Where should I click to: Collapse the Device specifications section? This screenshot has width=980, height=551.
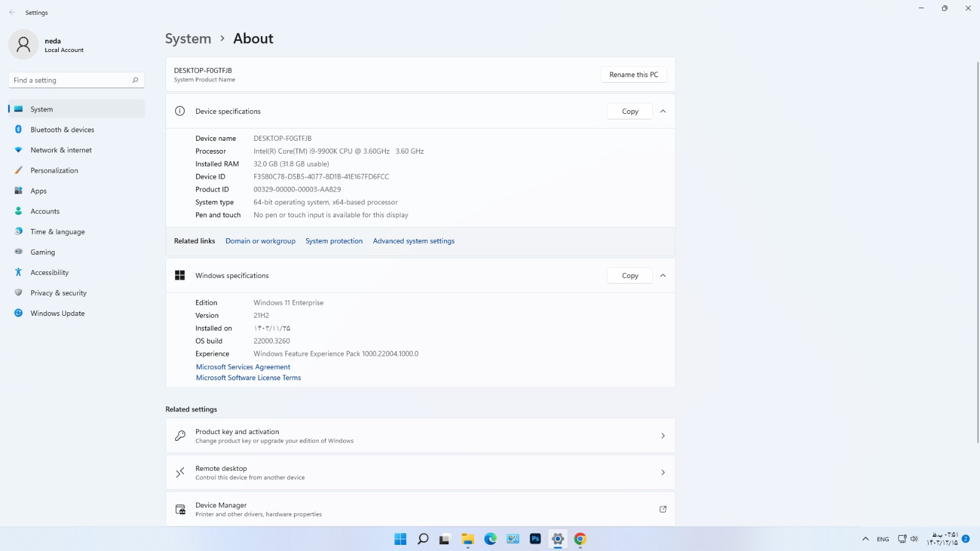click(663, 111)
